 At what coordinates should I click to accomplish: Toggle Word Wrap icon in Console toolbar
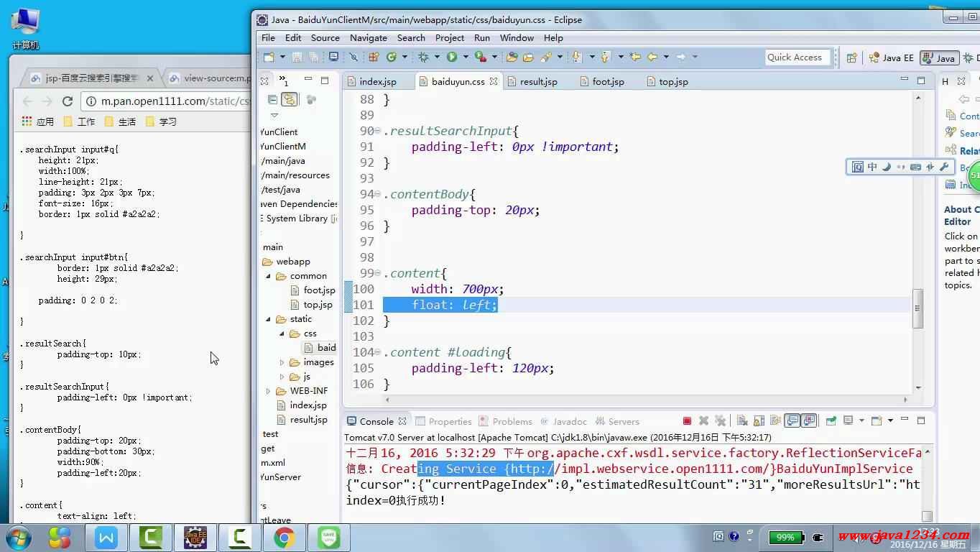(x=775, y=421)
